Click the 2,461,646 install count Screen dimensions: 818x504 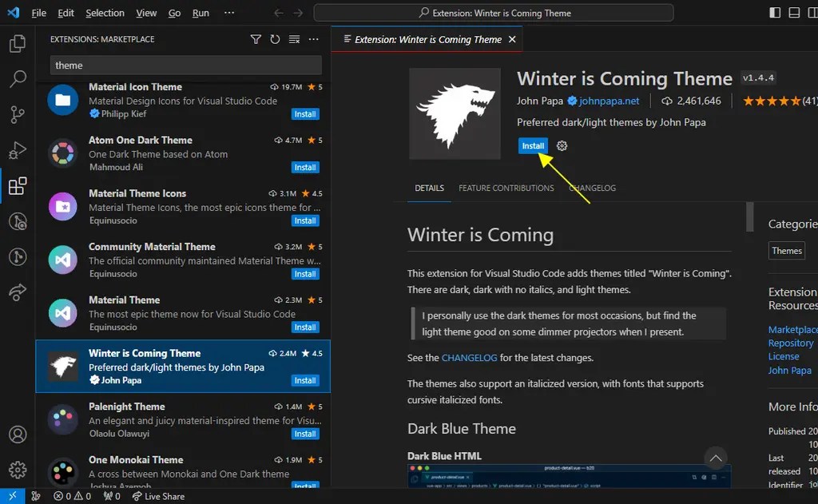(691, 101)
